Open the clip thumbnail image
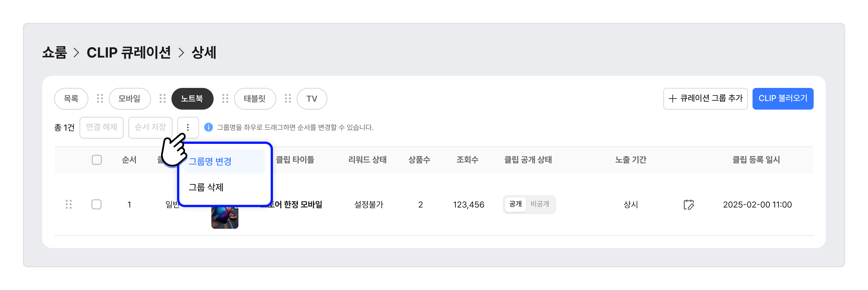The height and width of the screenshot is (290, 868). [x=225, y=217]
